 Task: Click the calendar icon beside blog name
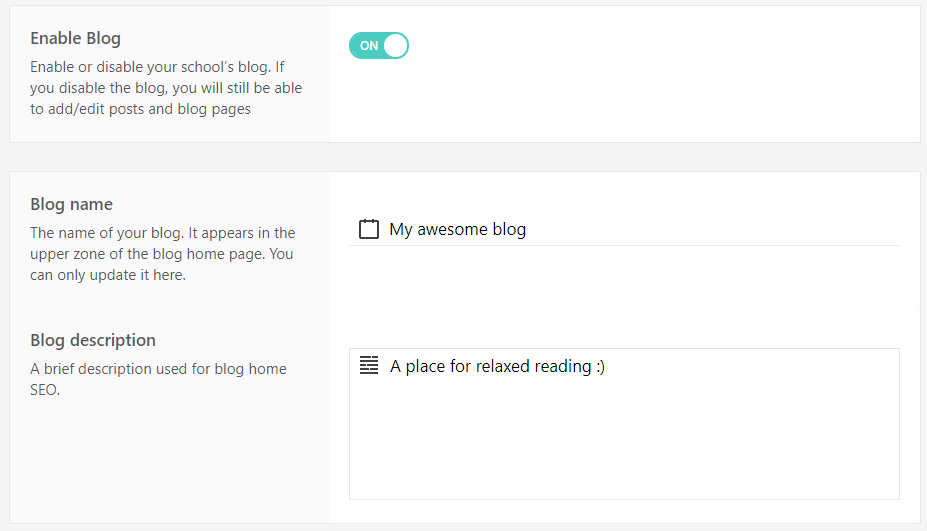369,229
